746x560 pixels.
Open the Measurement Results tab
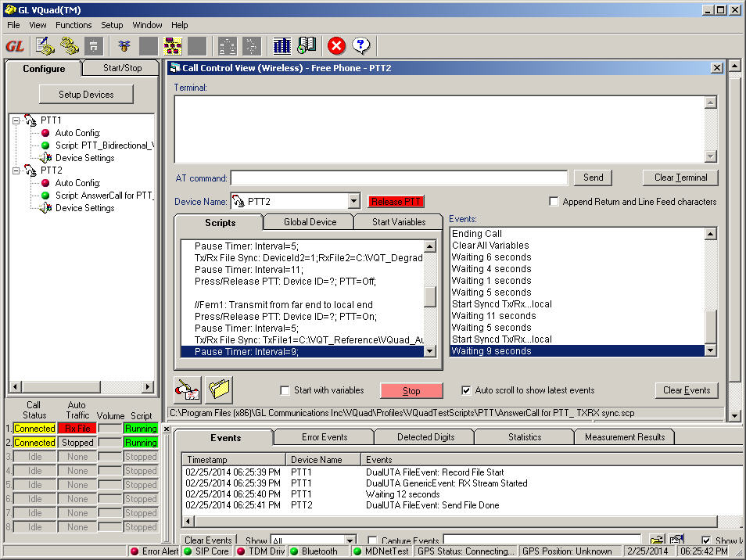pyautogui.click(x=625, y=436)
